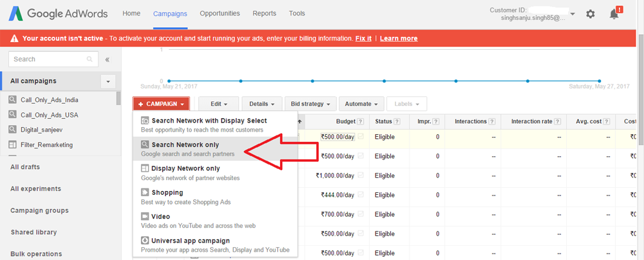Click the Fix it link
The height and width of the screenshot is (260, 644).
point(363,38)
